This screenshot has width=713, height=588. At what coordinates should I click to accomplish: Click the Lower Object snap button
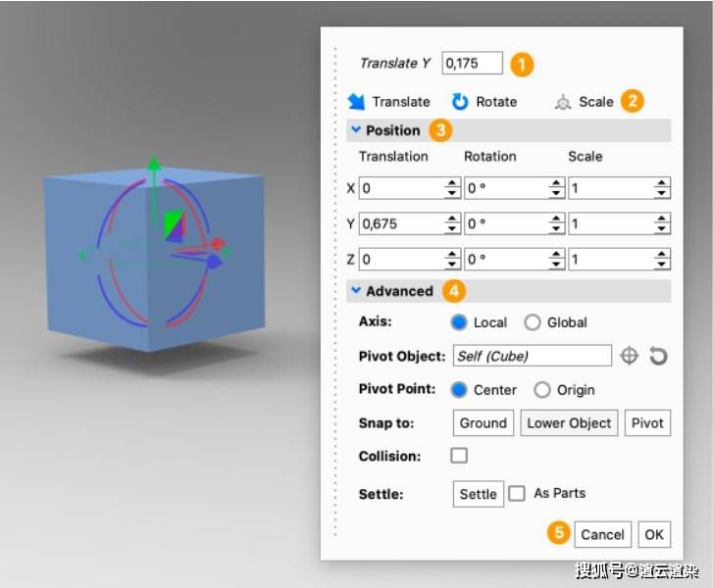[569, 423]
